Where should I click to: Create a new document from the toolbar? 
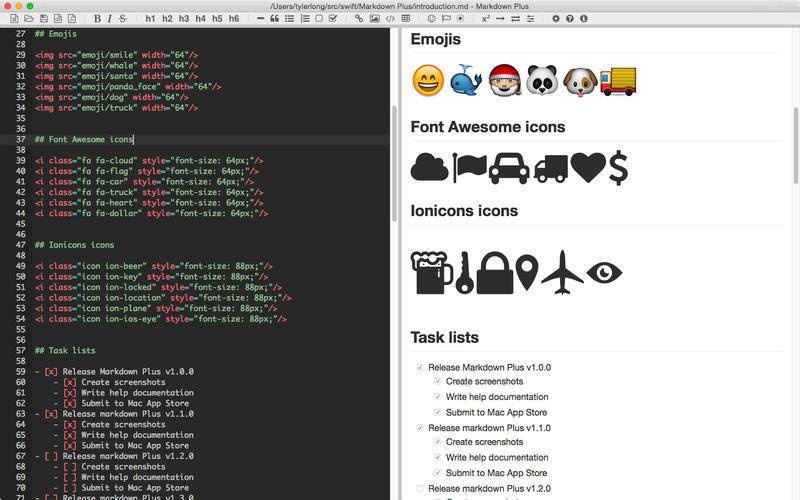[x=14, y=18]
